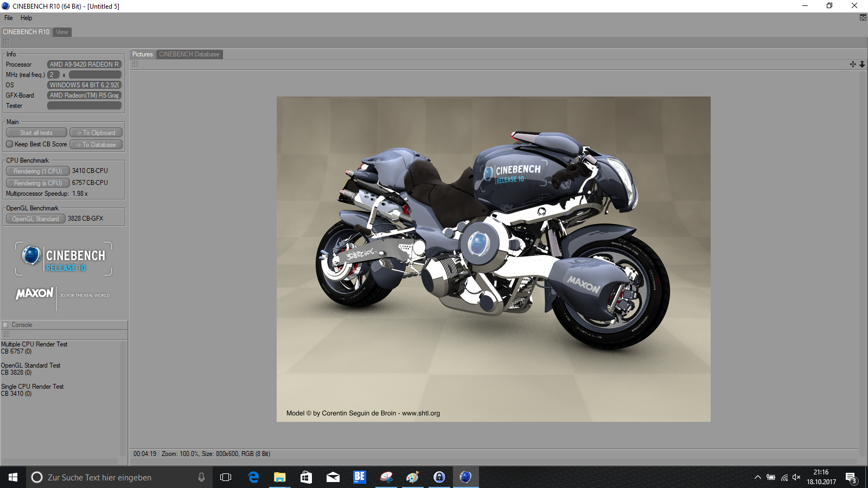Open Microsoft Edge from the taskbar
Screen dimensions: 868x488
point(253,477)
